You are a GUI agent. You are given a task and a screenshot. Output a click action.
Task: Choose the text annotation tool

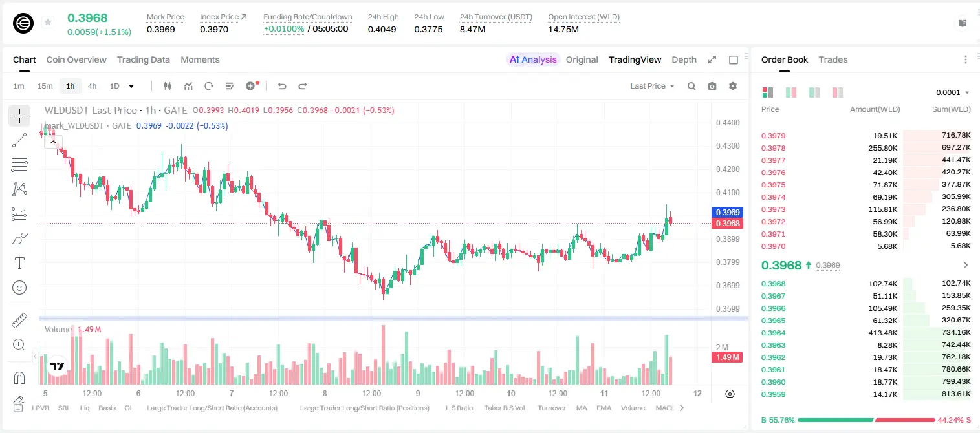tap(19, 263)
